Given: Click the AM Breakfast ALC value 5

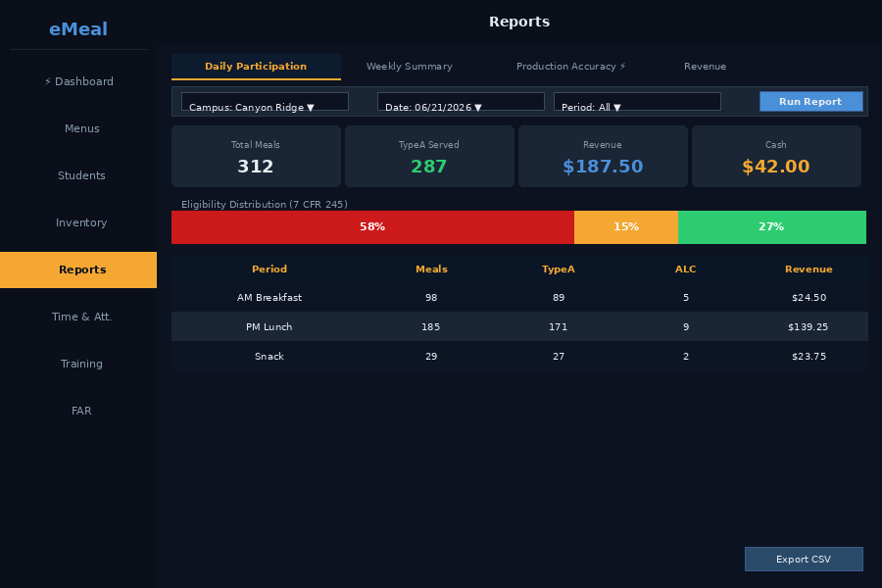Looking at the screenshot, I should pyautogui.click(x=686, y=298).
